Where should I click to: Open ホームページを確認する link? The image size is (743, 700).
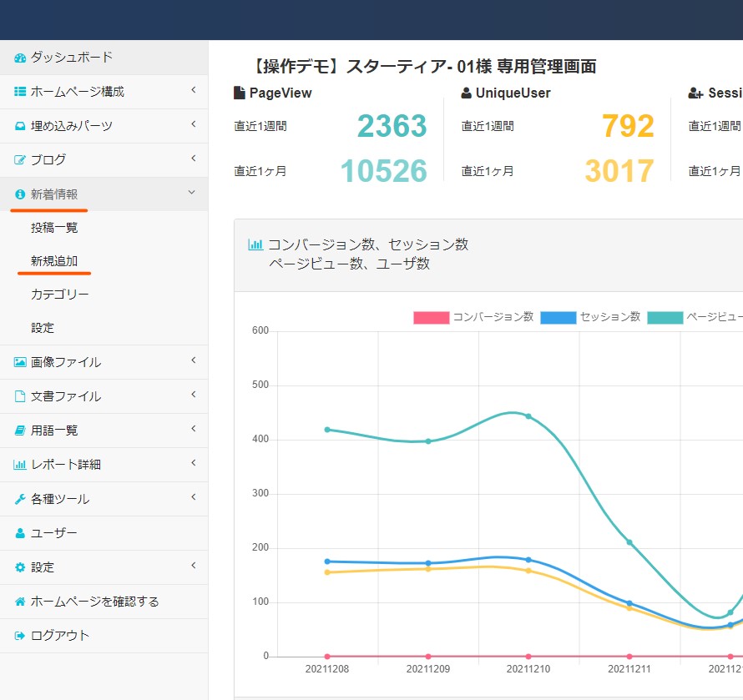[94, 602]
